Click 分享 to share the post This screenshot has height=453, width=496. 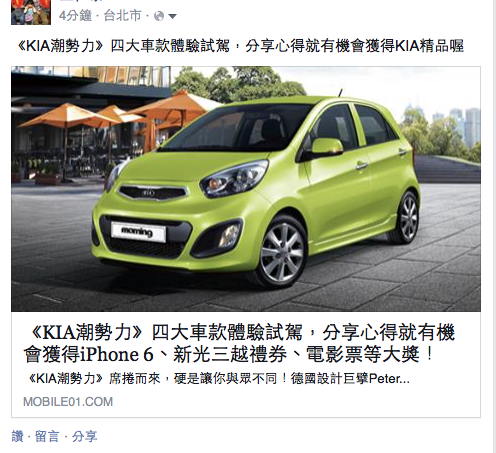tap(84, 436)
